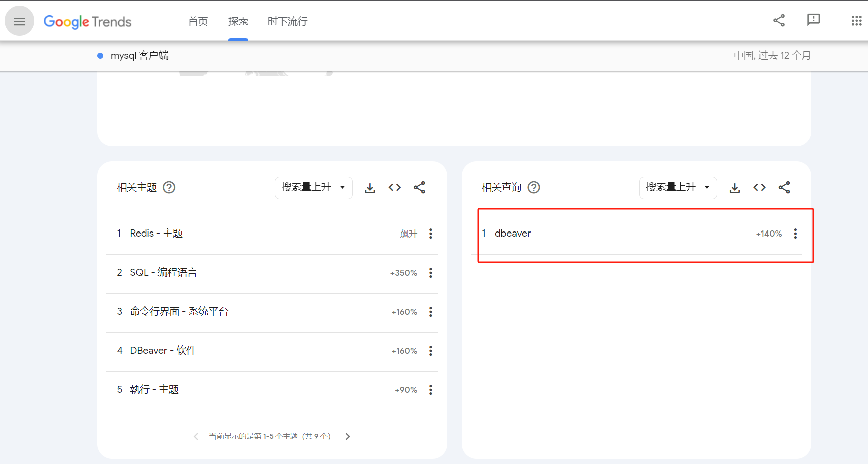
Task: Click the +160% value for DBeaver - 软件
Action: pyautogui.click(x=404, y=351)
